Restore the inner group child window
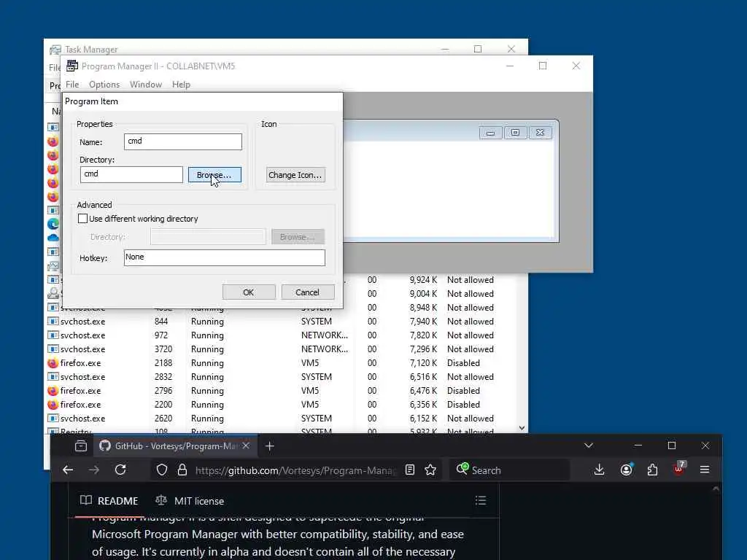 click(515, 133)
